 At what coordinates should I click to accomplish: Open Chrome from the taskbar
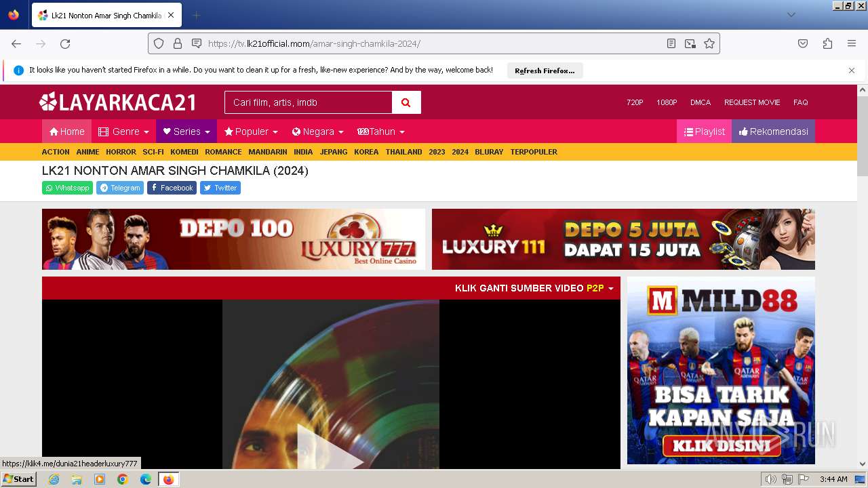[x=122, y=479]
